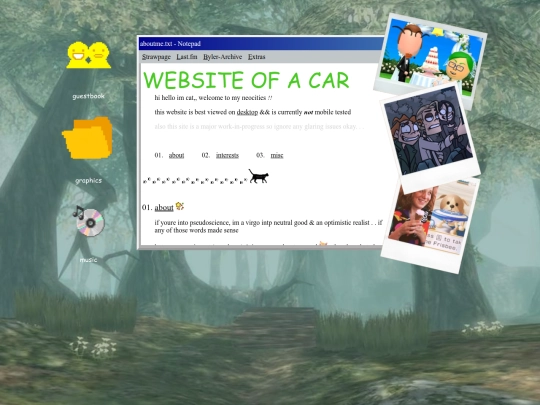Click the welcome to my neocities line

[214, 98]
